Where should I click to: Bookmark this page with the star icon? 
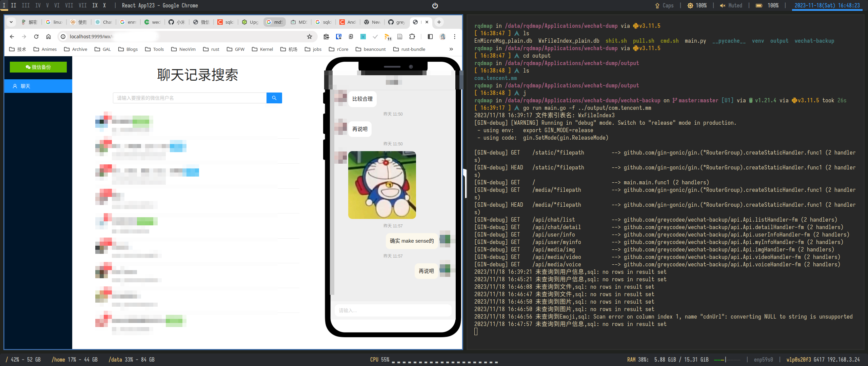point(309,37)
